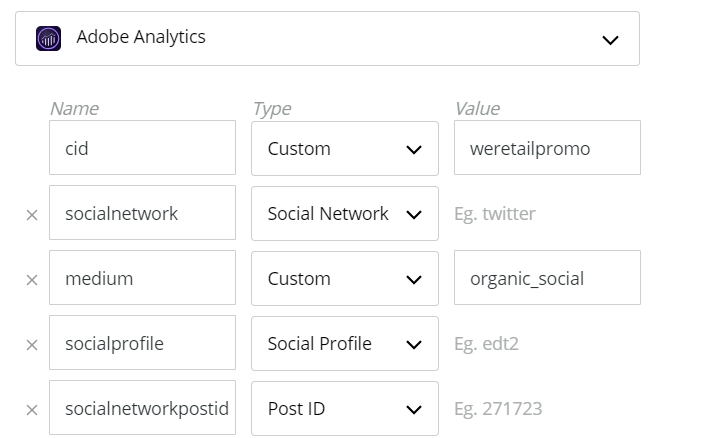Viewport: 726px width, 438px height.
Task: Open the Type dropdown for cid
Action: 344,149
